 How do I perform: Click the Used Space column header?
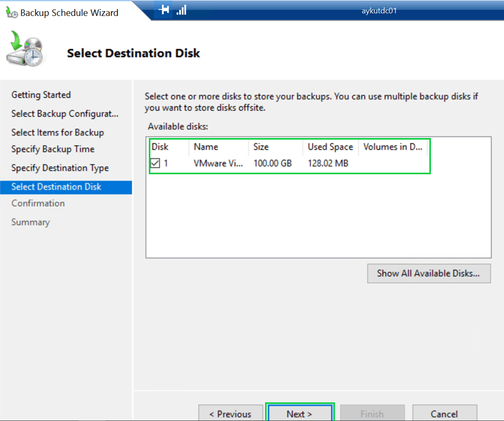[x=330, y=147]
